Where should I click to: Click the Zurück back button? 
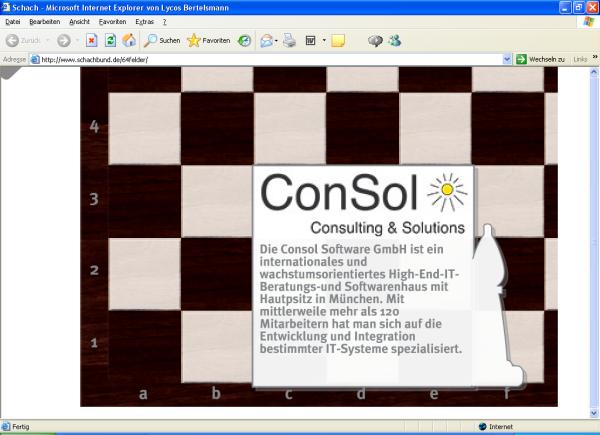pyautogui.click(x=22, y=41)
